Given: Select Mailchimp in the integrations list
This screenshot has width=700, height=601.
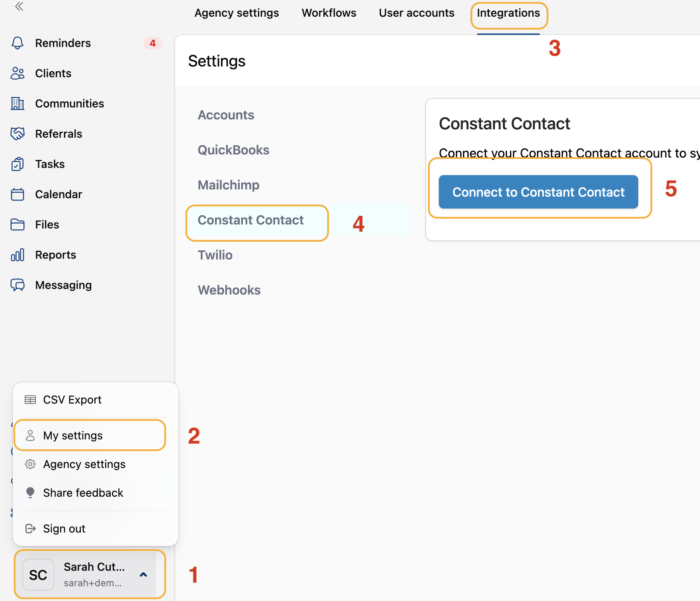Looking at the screenshot, I should coord(229,185).
